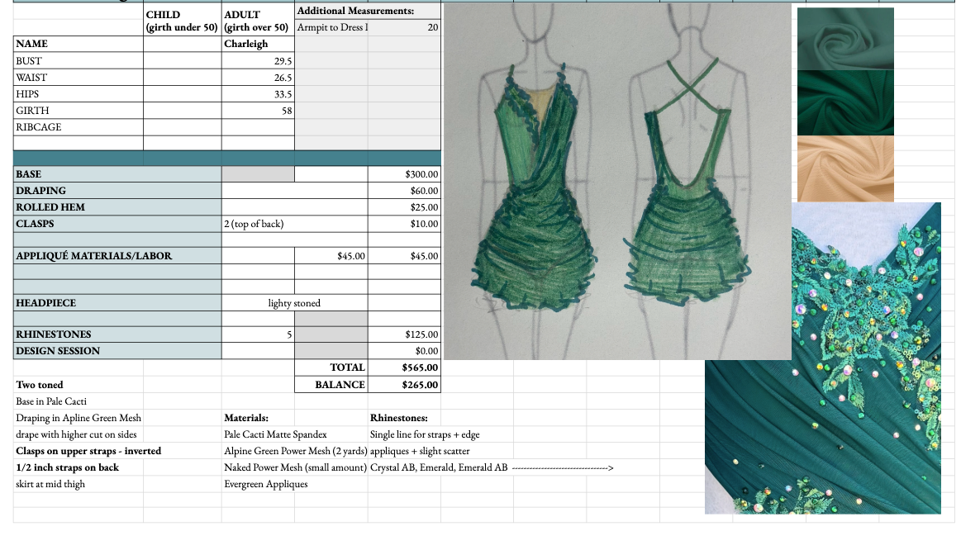980x550 pixels.
Task: Select the armpit measurement value 20
Action: [404, 27]
